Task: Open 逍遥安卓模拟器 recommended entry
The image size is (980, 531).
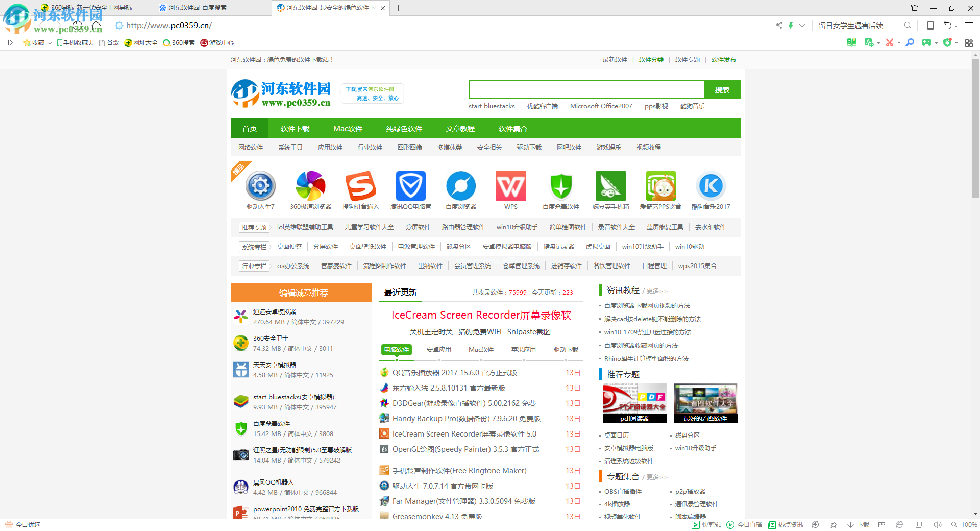Action: 275,312
